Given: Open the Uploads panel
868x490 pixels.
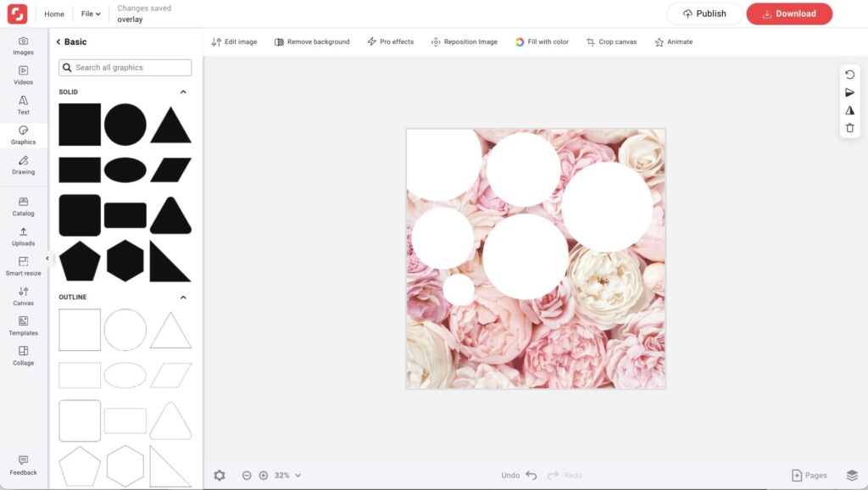Looking at the screenshot, I should click(x=23, y=237).
